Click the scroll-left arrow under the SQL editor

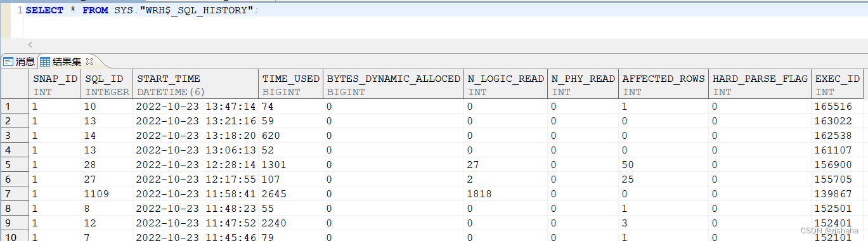pos(30,45)
